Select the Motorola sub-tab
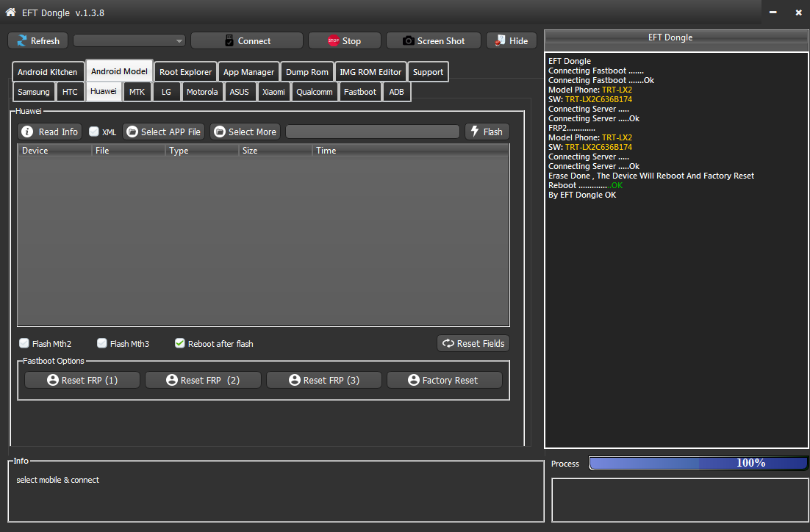Image resolution: width=810 pixels, height=532 pixels. coord(202,92)
